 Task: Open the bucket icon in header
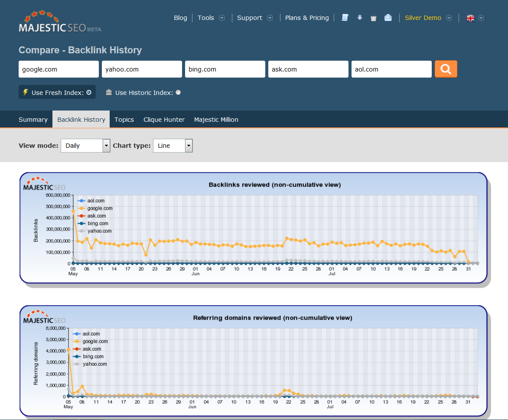374,18
